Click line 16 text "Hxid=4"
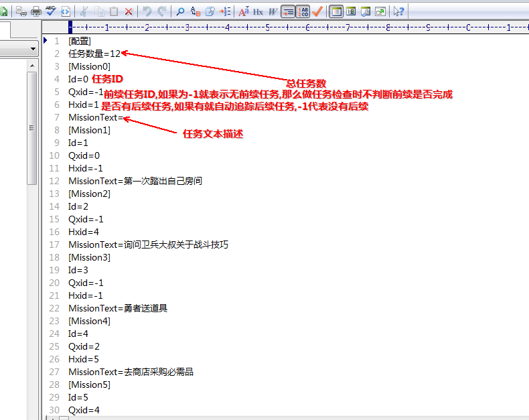 tap(83, 232)
